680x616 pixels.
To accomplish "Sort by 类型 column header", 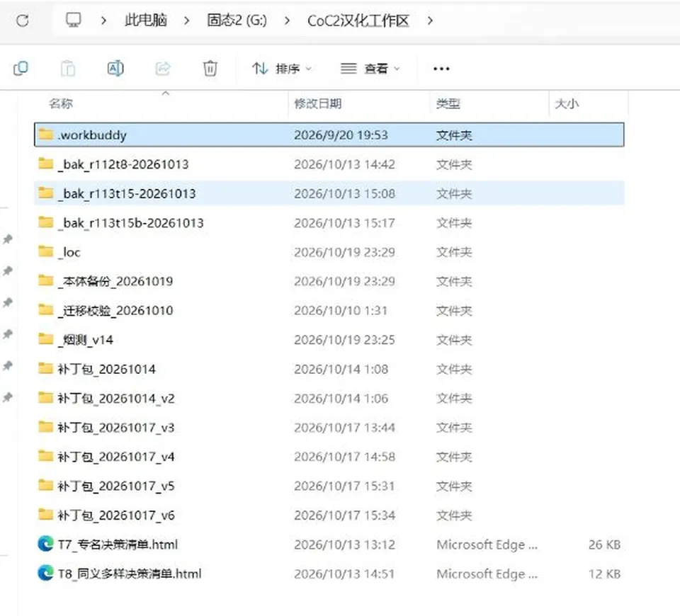I will 448,103.
